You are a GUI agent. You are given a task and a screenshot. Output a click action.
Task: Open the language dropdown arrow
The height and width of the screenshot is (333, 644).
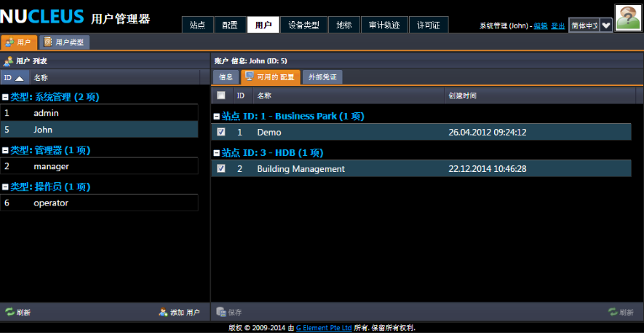click(x=605, y=25)
